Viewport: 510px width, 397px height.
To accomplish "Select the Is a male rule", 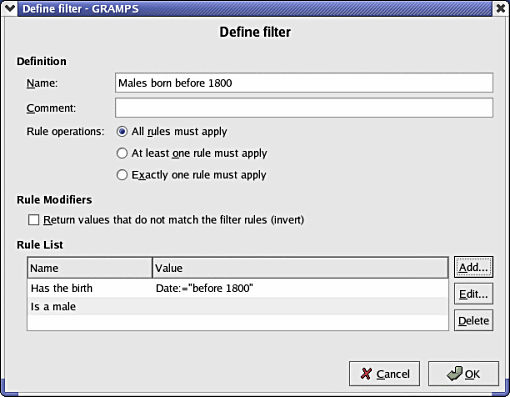I will tap(238, 306).
